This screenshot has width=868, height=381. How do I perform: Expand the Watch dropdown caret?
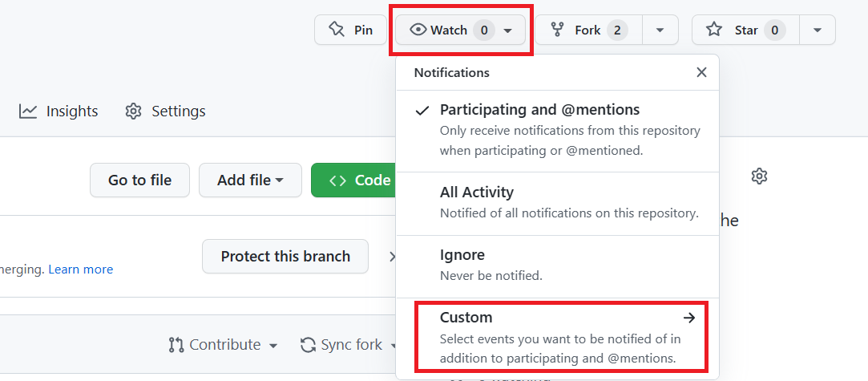508,30
